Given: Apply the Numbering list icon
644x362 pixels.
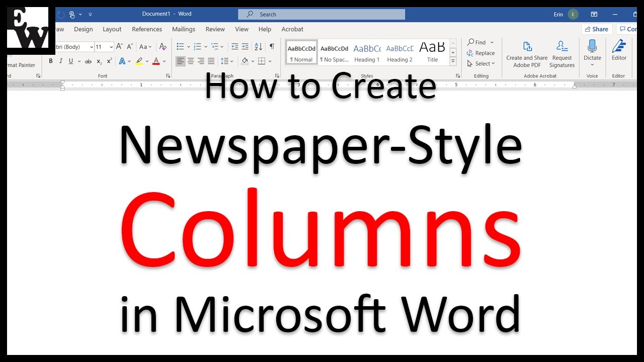Looking at the screenshot, I should pyautogui.click(x=198, y=46).
